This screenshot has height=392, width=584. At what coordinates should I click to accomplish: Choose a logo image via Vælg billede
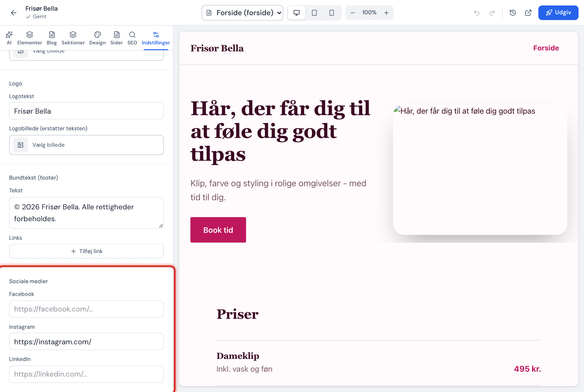click(86, 145)
